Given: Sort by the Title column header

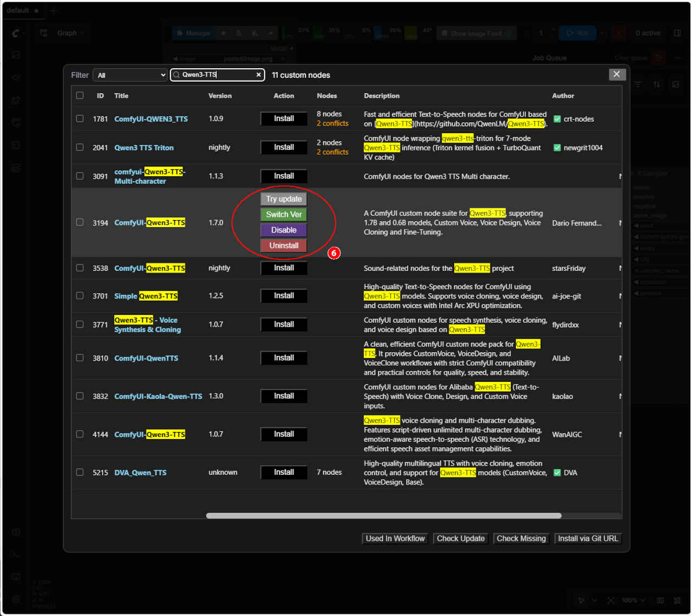Looking at the screenshot, I should [122, 96].
